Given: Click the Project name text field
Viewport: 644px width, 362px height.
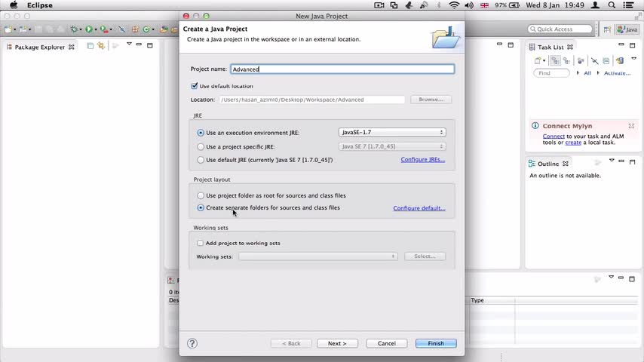Looking at the screenshot, I should (342, 69).
